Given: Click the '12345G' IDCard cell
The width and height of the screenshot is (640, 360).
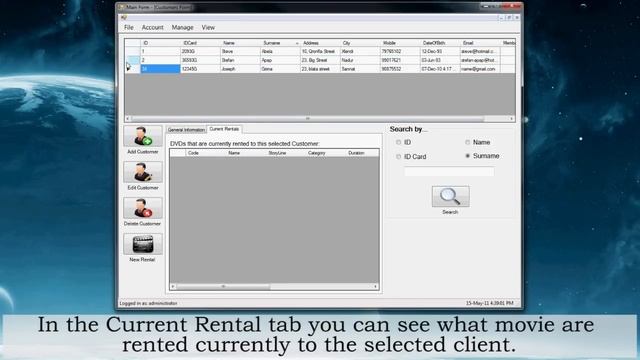Looking at the screenshot, I should (x=200, y=69).
